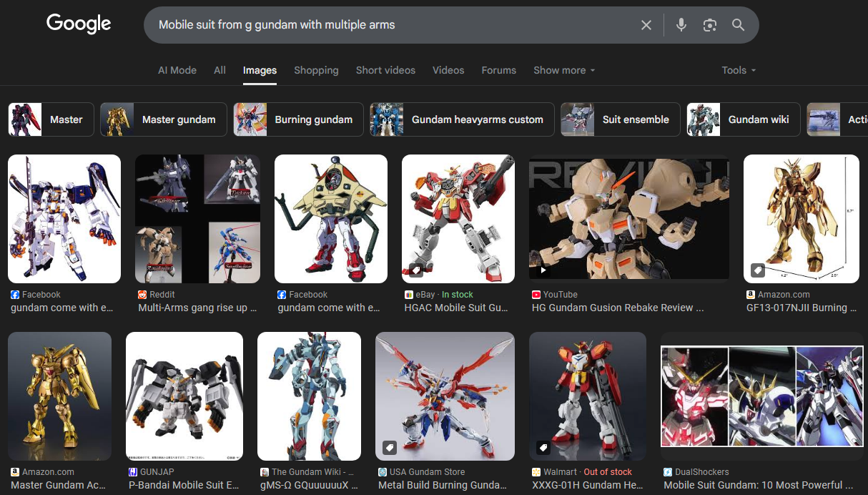
Task: Start voice search with microphone icon
Action: [681, 25]
